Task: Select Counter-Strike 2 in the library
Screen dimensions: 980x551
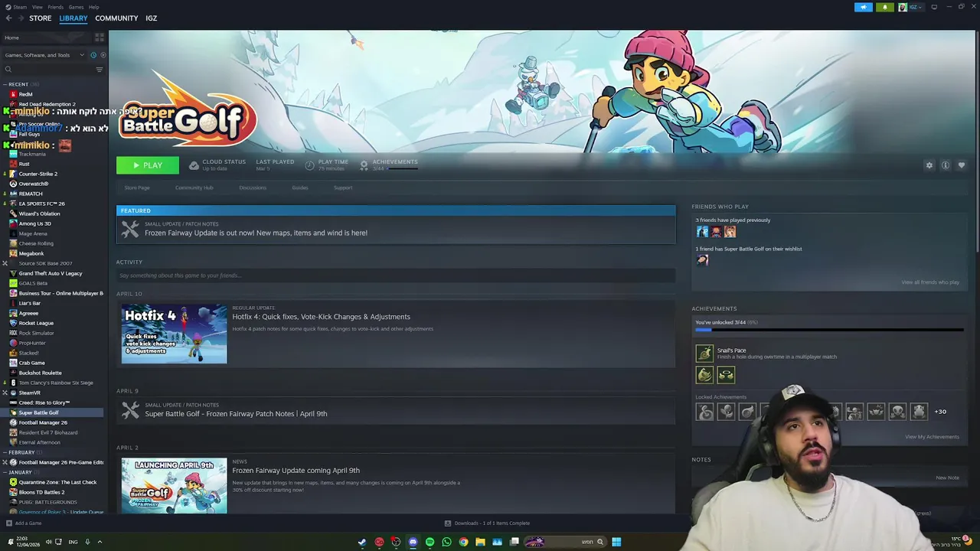Action: pos(38,174)
